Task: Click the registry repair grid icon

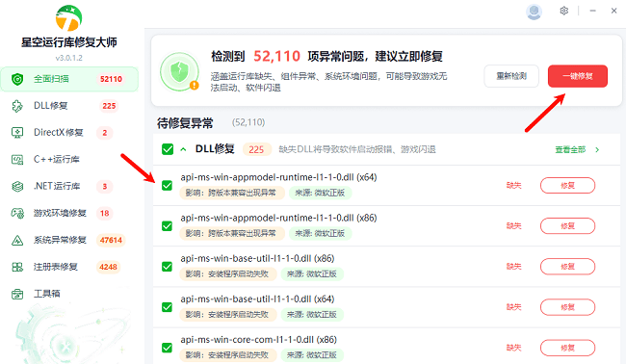Action: [x=17, y=267]
